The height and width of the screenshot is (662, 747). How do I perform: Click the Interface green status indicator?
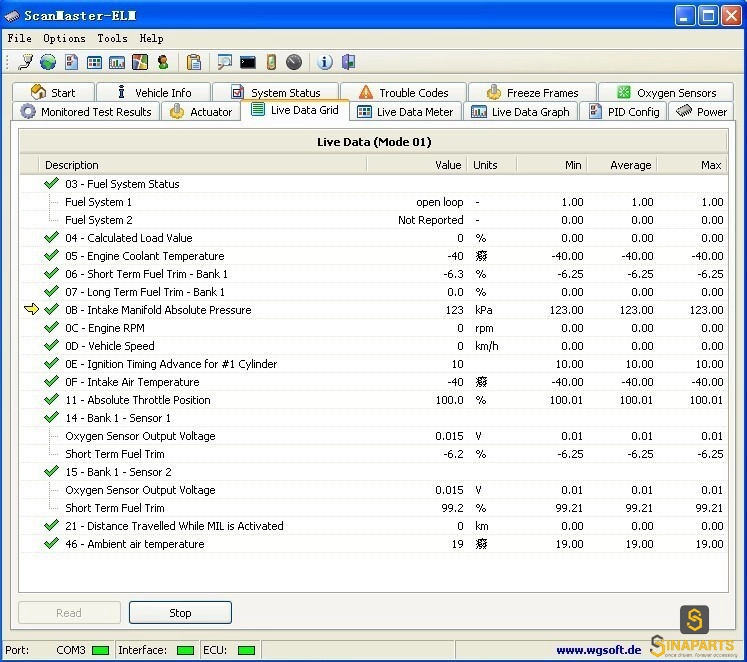coord(185,651)
